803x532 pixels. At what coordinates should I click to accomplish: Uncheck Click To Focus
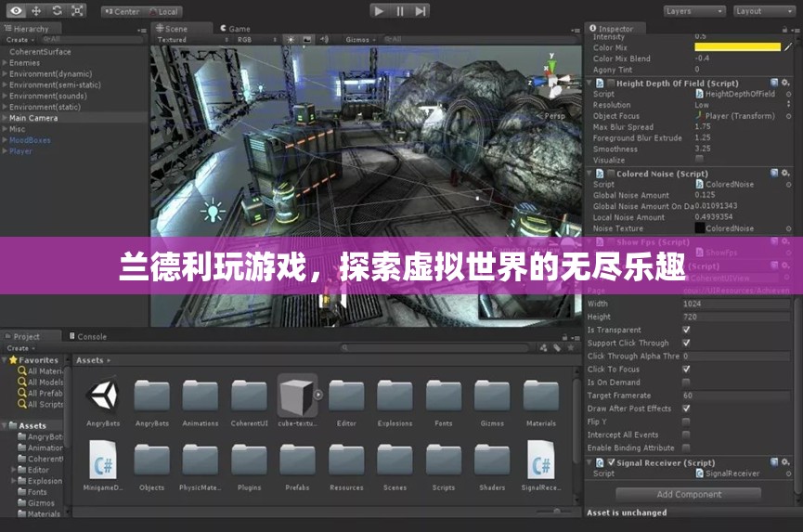tap(686, 370)
